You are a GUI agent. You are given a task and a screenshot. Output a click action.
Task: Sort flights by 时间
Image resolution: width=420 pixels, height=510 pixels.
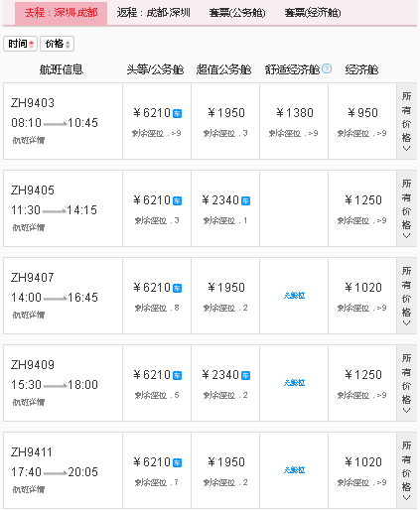tap(20, 44)
